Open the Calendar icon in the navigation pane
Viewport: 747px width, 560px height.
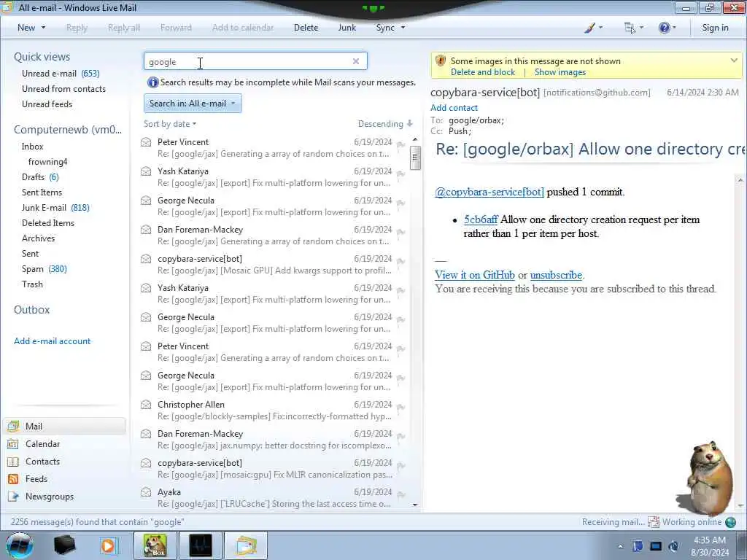click(x=13, y=444)
